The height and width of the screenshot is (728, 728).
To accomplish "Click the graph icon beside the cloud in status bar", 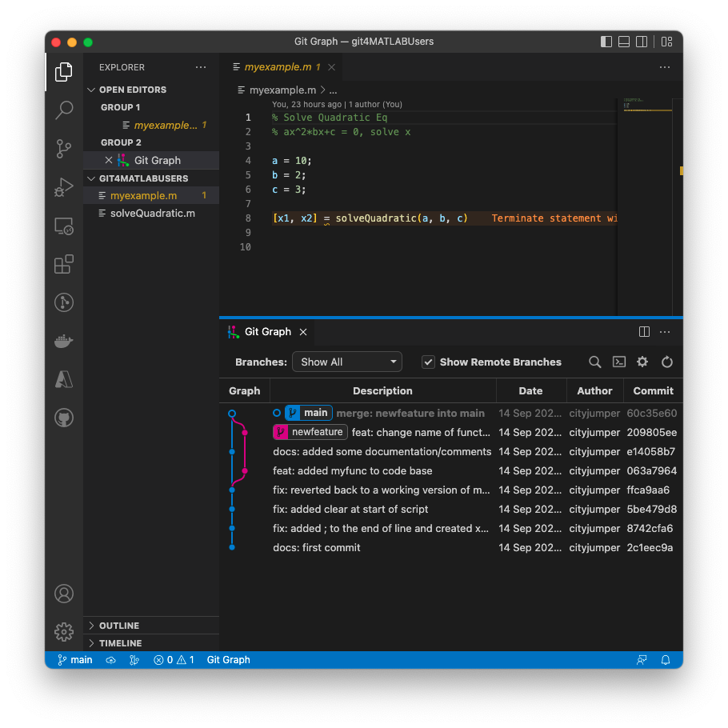I will click(x=134, y=660).
